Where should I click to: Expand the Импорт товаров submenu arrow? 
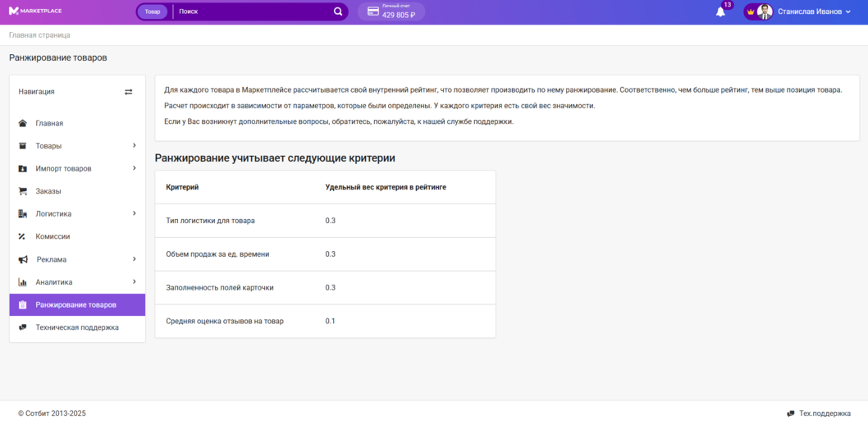click(134, 168)
